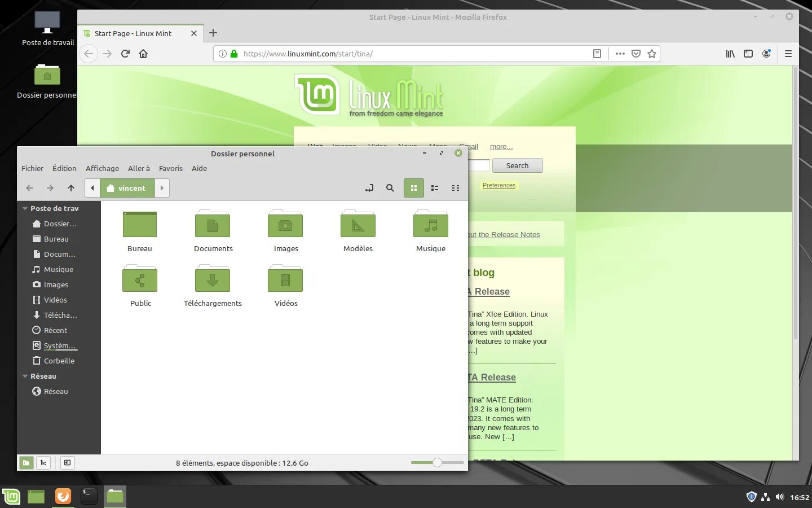
Task: Launch the terminal from the panel
Action: coord(89,497)
